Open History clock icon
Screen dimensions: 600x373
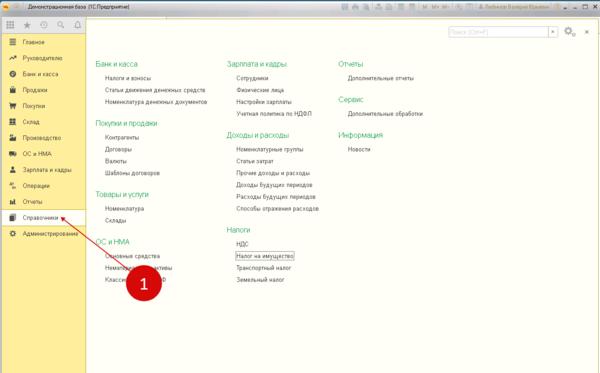tap(44, 25)
